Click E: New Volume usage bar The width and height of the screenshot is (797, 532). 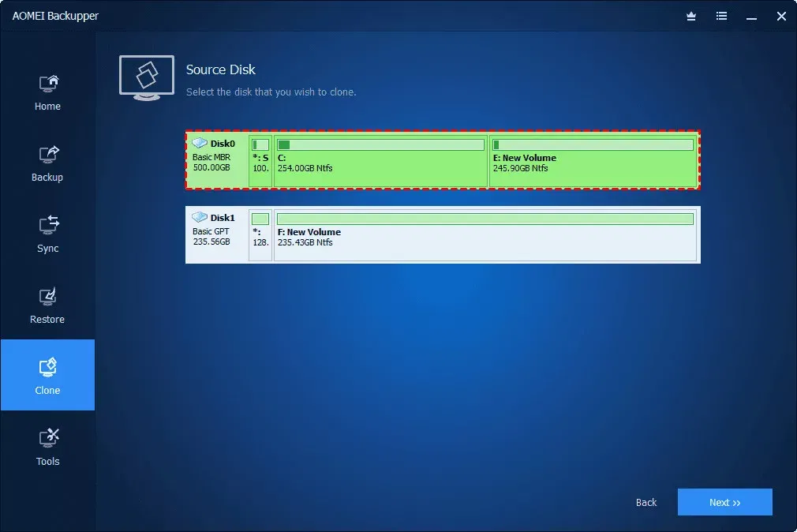(x=593, y=145)
